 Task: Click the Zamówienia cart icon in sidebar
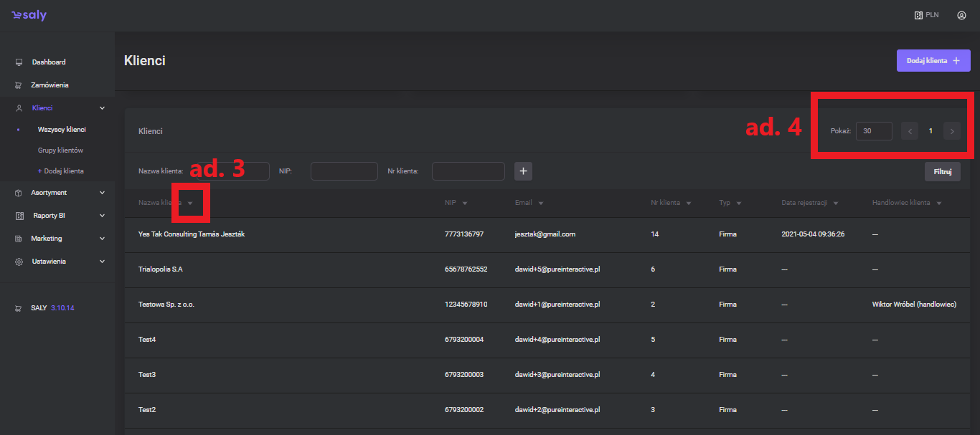pyautogui.click(x=19, y=85)
